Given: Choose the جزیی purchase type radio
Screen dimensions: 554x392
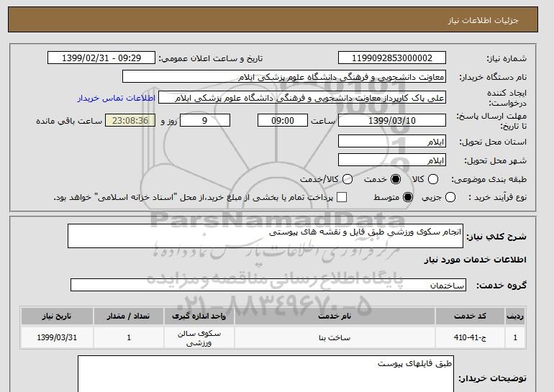Looking at the screenshot, I should pos(450,197).
